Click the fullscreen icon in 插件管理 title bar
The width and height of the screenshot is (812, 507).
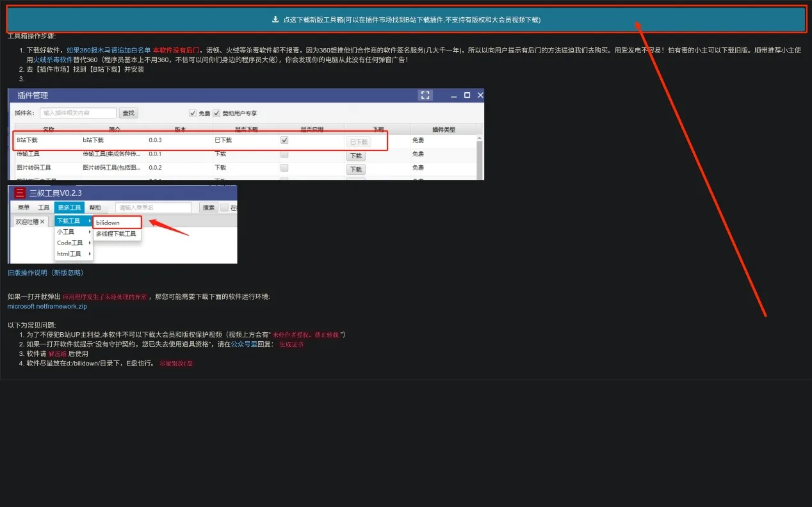(425, 95)
